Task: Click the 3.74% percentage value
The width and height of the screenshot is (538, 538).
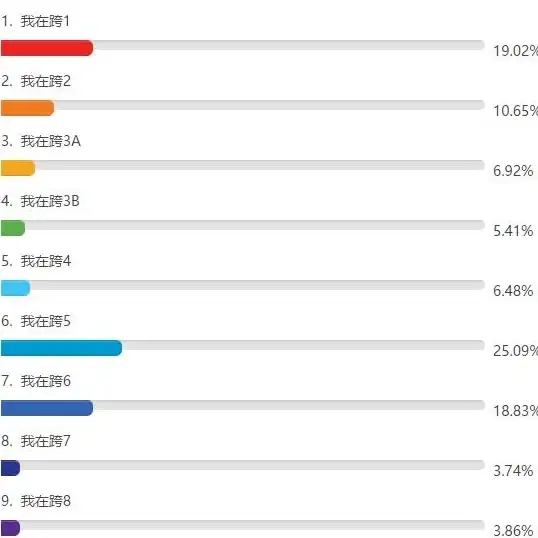Action: (x=513, y=471)
